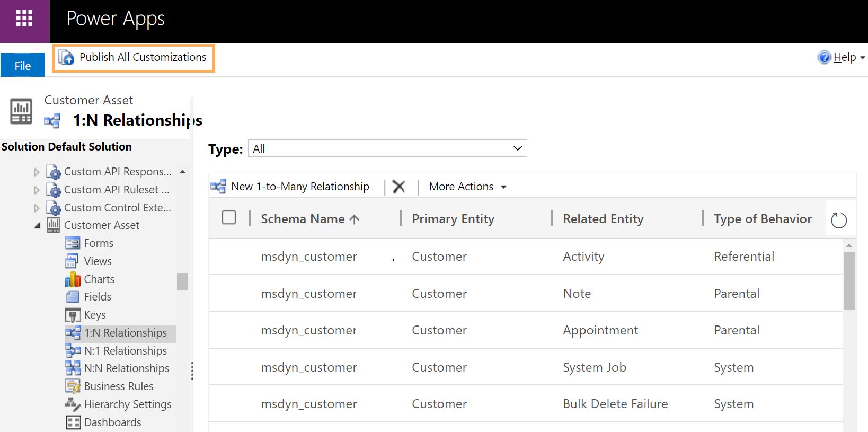Image resolution: width=868 pixels, height=432 pixels.
Task: Select Forms in the solution tree
Action: coord(99,243)
